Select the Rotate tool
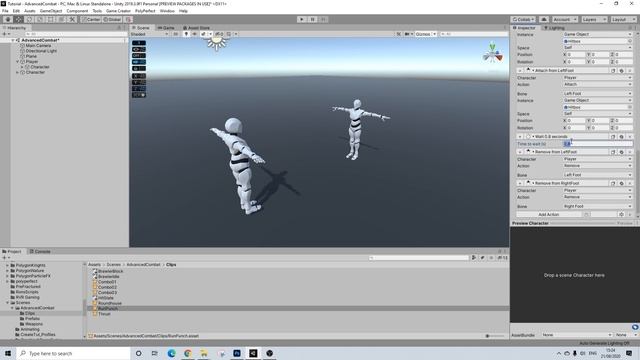 point(29,19)
